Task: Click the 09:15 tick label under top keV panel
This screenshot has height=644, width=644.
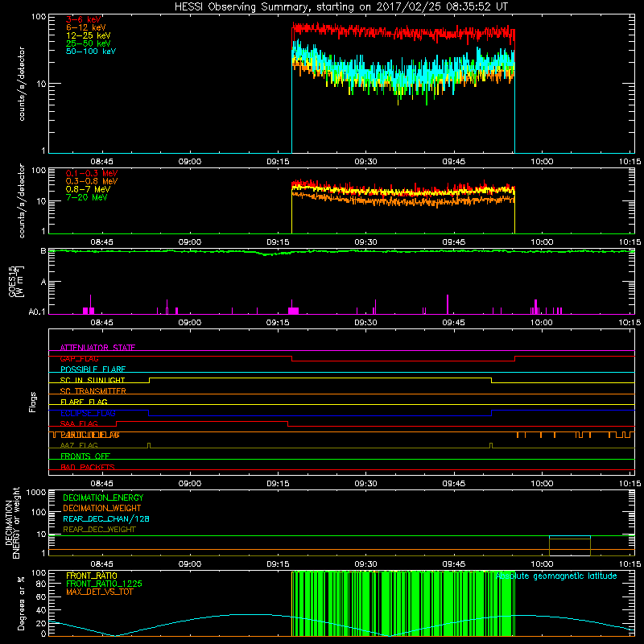Action: point(278,162)
